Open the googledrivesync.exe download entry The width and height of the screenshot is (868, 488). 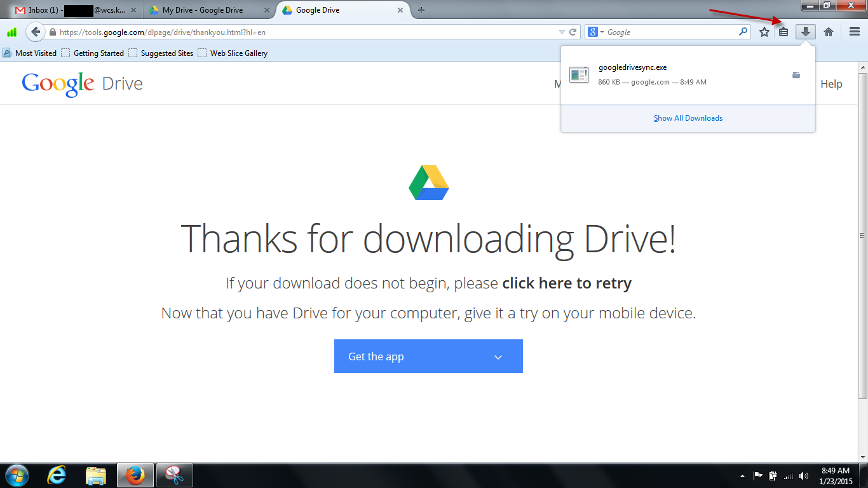688,75
